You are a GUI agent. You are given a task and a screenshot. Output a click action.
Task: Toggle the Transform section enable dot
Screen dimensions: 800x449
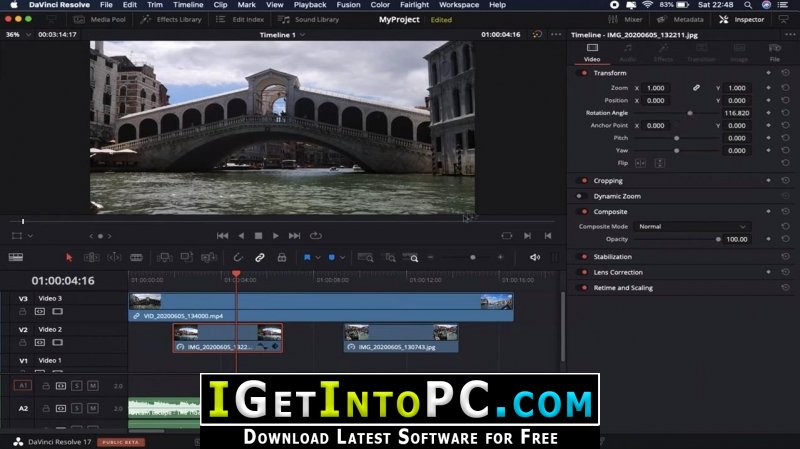tap(584, 73)
